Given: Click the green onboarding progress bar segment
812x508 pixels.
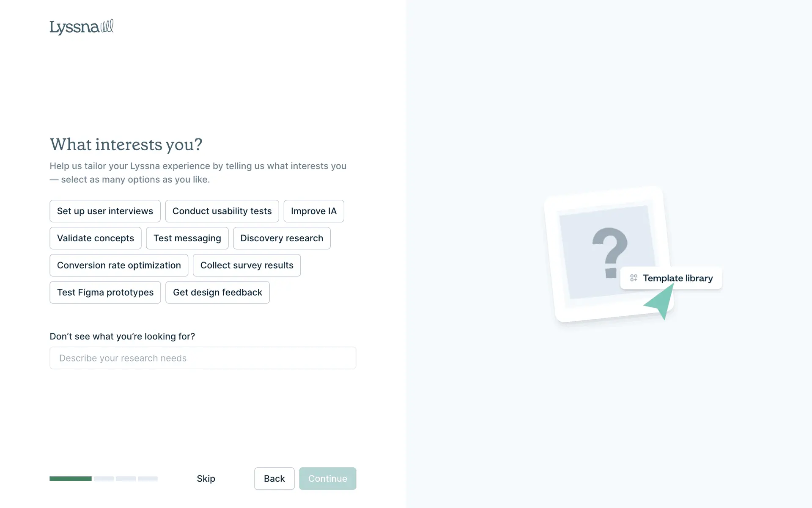Looking at the screenshot, I should click(x=71, y=479).
